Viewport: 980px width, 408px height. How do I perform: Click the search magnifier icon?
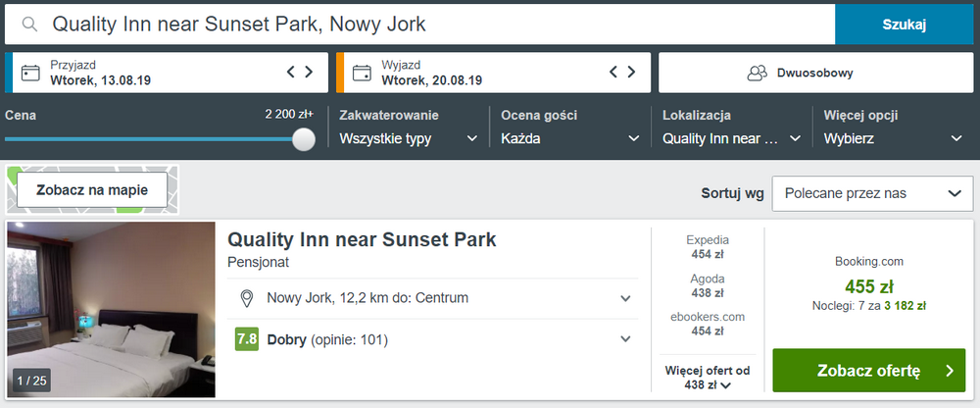[x=29, y=25]
